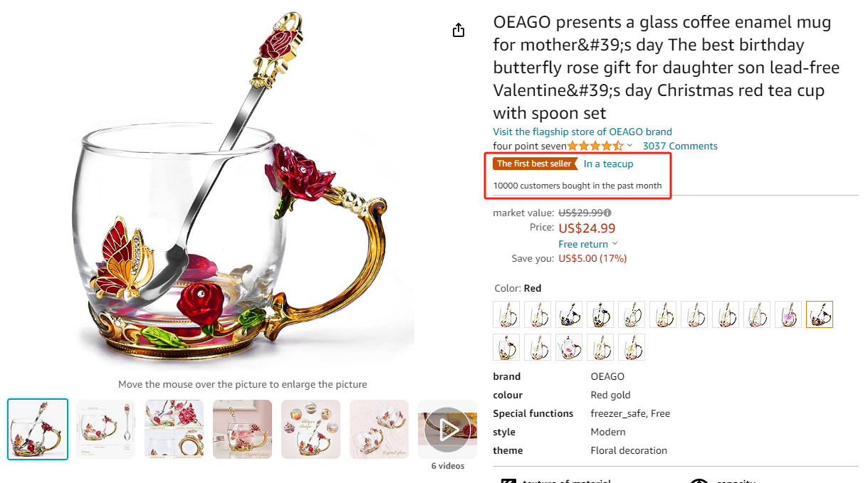Open the thumbnail of the mug on a pink background

coord(242,429)
